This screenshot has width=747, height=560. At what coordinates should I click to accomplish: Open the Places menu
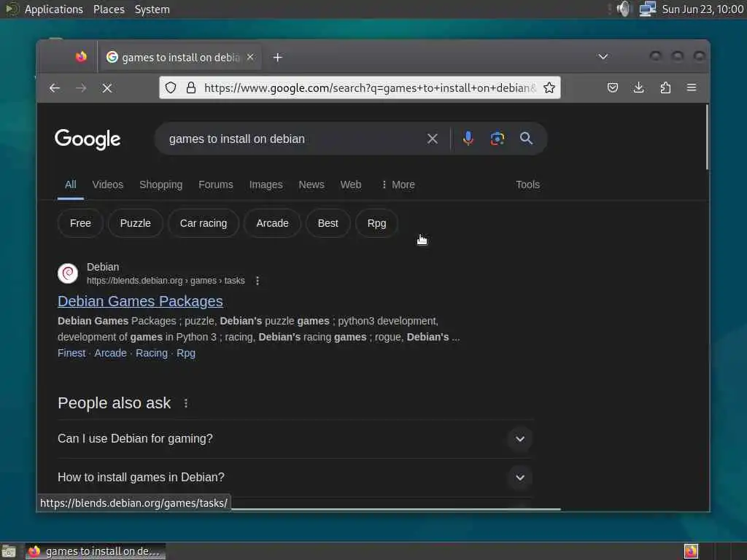[x=109, y=9]
